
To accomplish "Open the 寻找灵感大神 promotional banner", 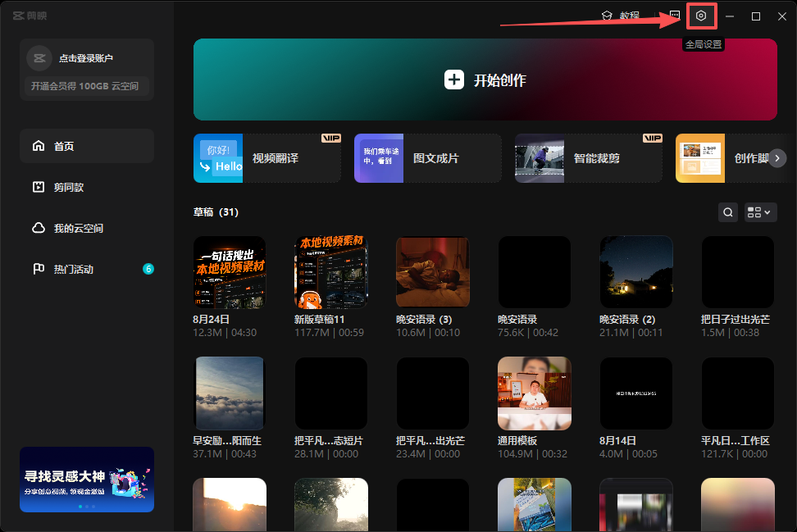I will 87,480.
